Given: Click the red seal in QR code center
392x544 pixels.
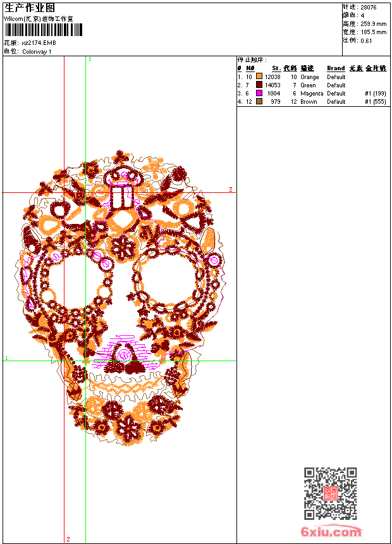Looking at the screenshot, I should click(x=330, y=494).
